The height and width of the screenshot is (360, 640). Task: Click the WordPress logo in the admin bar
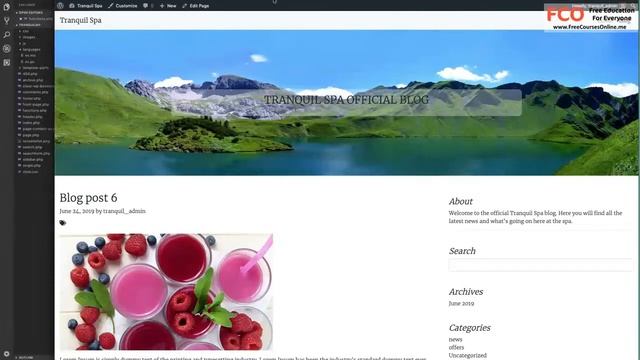(60, 6)
